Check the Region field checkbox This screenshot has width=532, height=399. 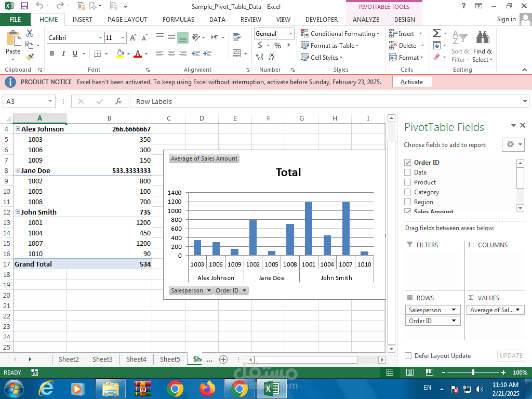407,202
